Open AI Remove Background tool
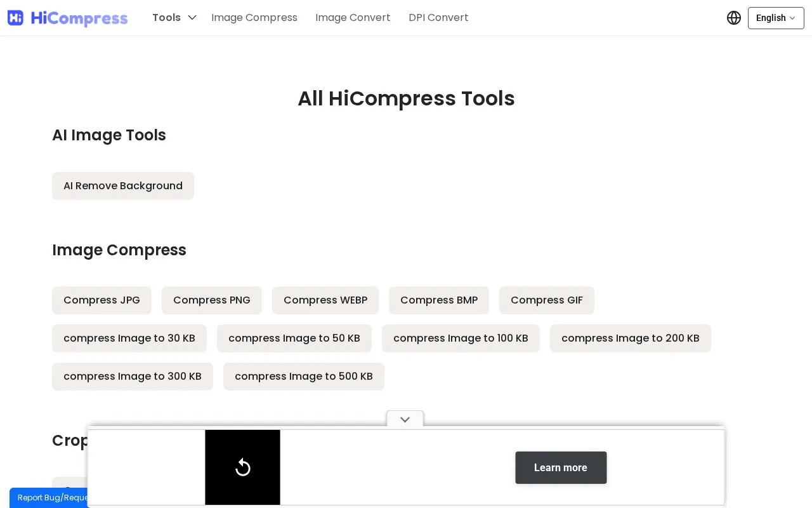The width and height of the screenshot is (812, 508). [123, 186]
